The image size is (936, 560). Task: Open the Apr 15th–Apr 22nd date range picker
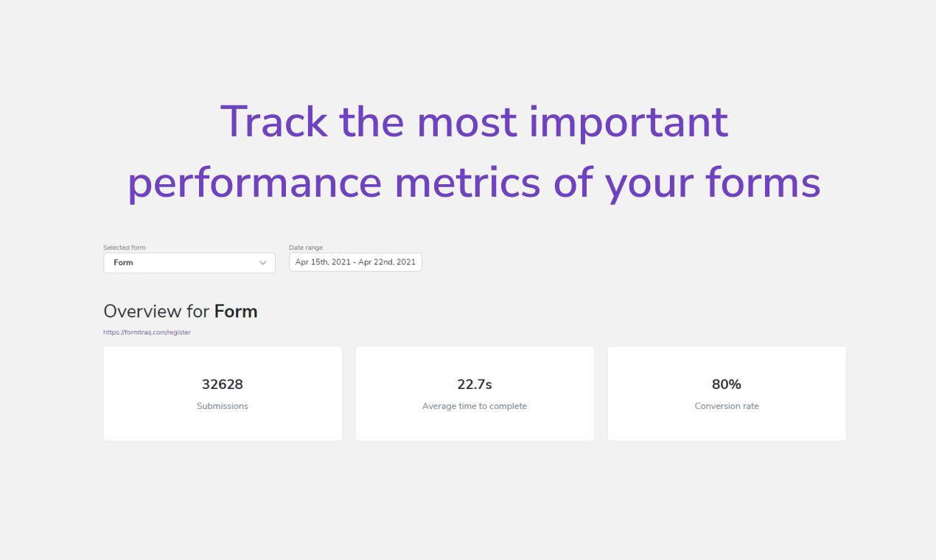355,262
